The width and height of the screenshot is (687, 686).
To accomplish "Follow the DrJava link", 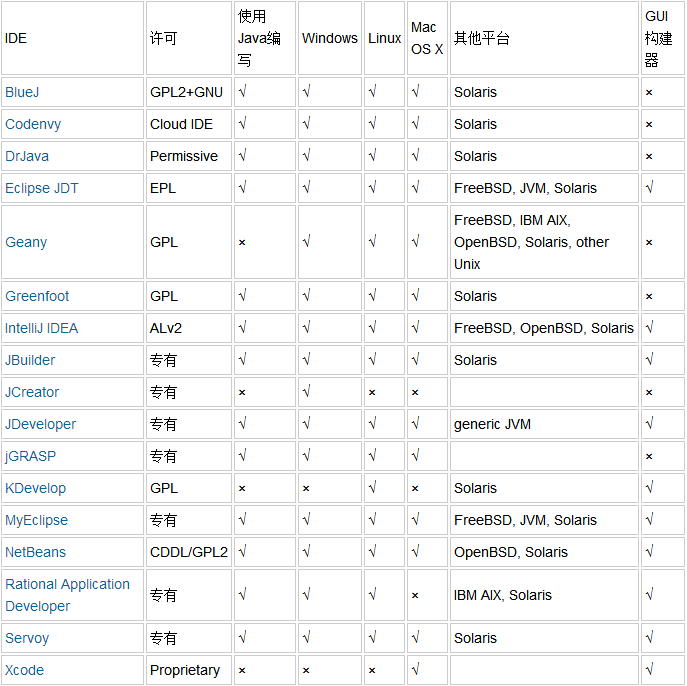I will coord(27,156).
